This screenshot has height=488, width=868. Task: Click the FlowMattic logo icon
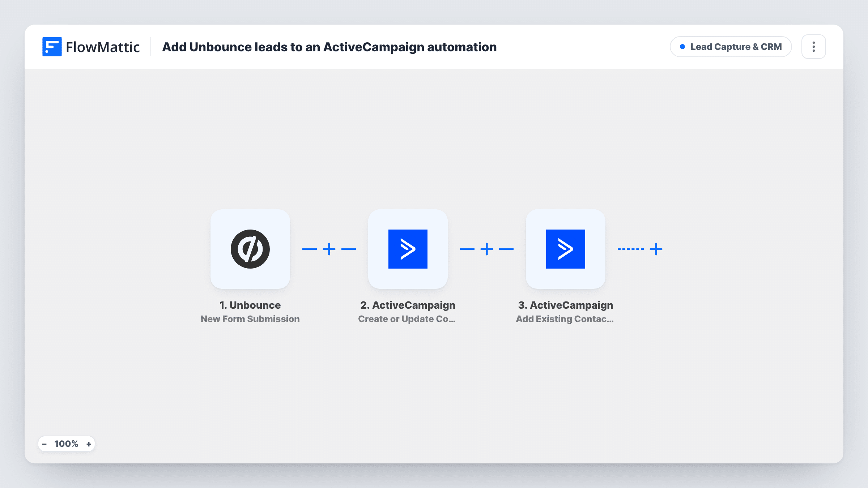tap(52, 47)
